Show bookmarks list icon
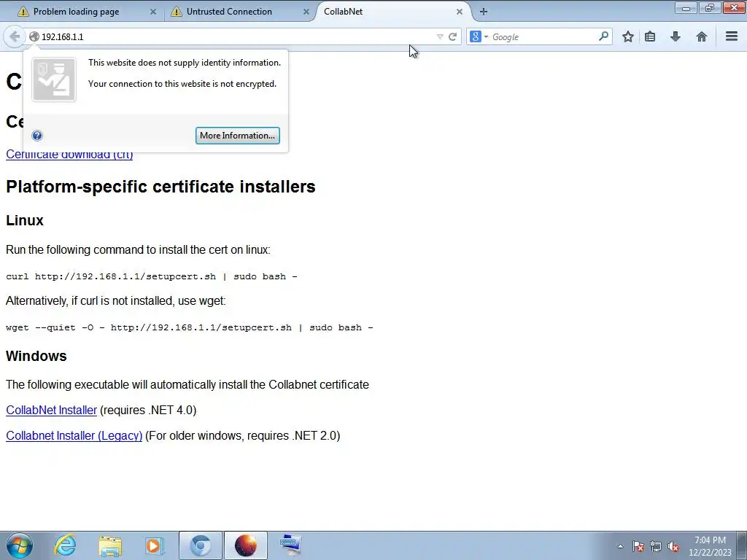The height and width of the screenshot is (560, 747). pos(650,36)
